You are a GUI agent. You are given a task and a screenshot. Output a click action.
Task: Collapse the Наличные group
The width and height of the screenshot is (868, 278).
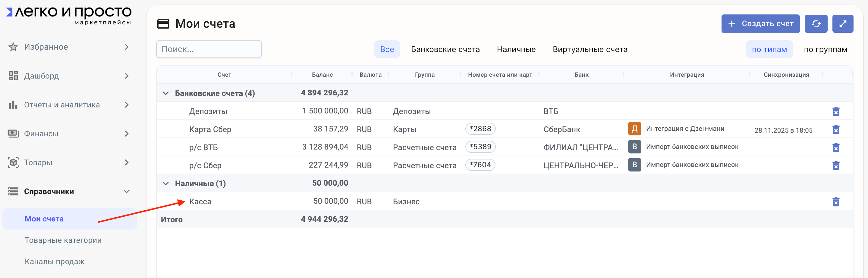coord(166,184)
